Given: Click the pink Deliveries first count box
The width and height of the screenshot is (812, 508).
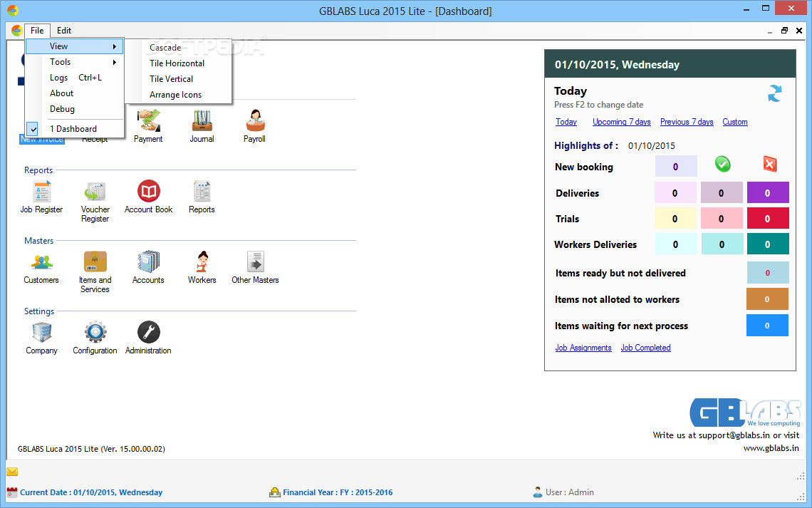Looking at the screenshot, I should (676, 192).
